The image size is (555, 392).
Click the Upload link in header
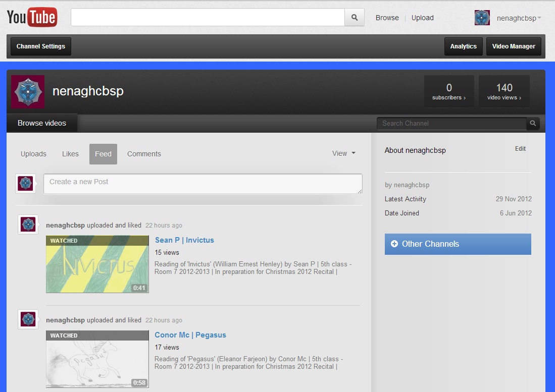pyautogui.click(x=422, y=18)
